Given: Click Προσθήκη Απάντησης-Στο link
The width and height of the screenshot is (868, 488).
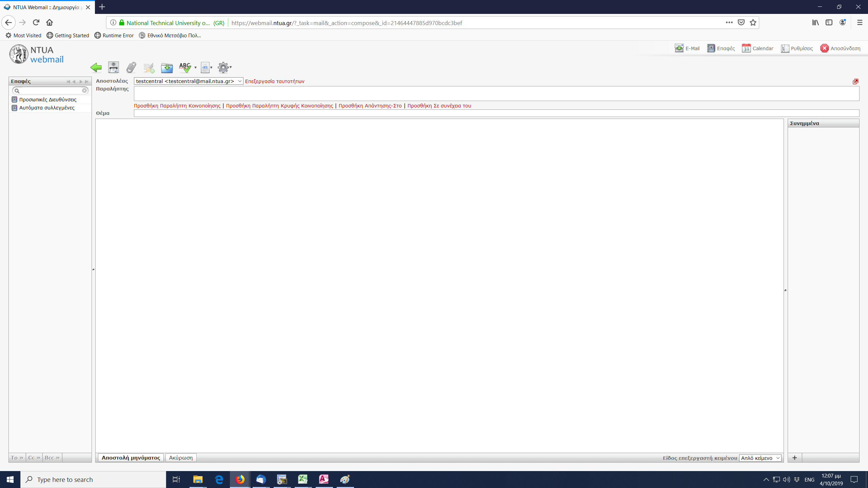Looking at the screenshot, I should click(370, 106).
